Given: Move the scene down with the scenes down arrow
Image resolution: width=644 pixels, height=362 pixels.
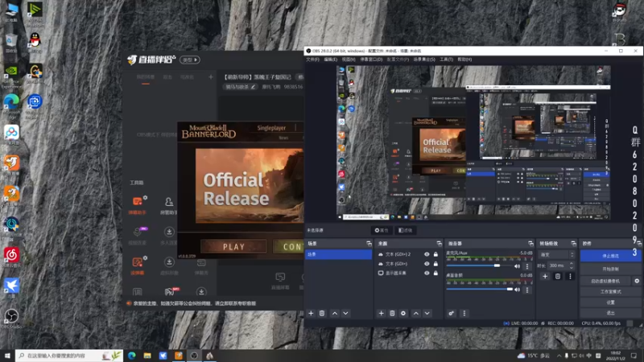Looking at the screenshot, I should pyautogui.click(x=346, y=313).
